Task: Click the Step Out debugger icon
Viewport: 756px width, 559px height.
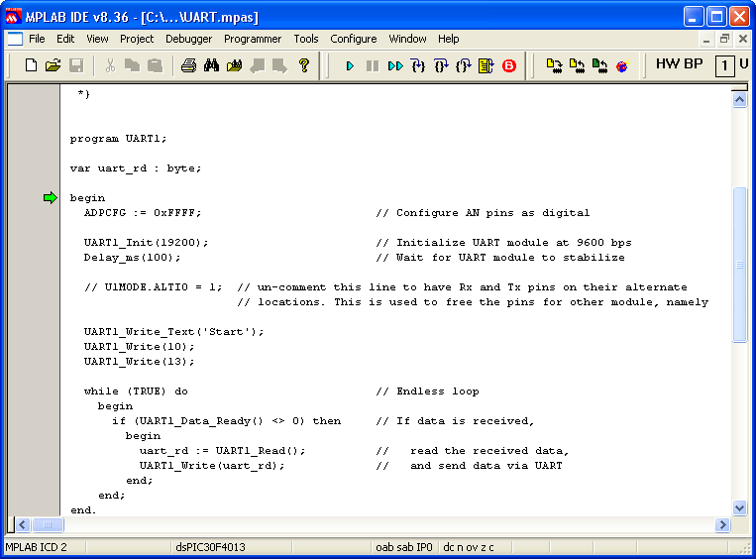Action: tap(464, 65)
